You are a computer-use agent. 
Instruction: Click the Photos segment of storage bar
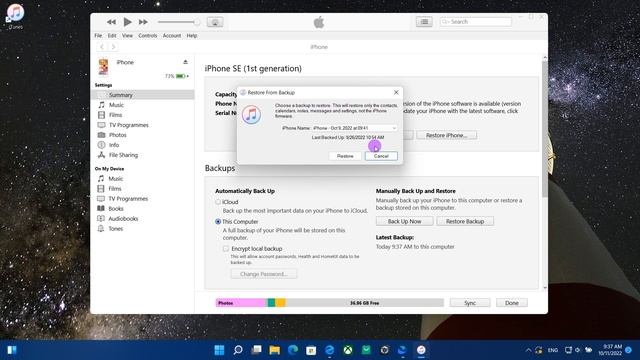pyautogui.click(x=241, y=303)
